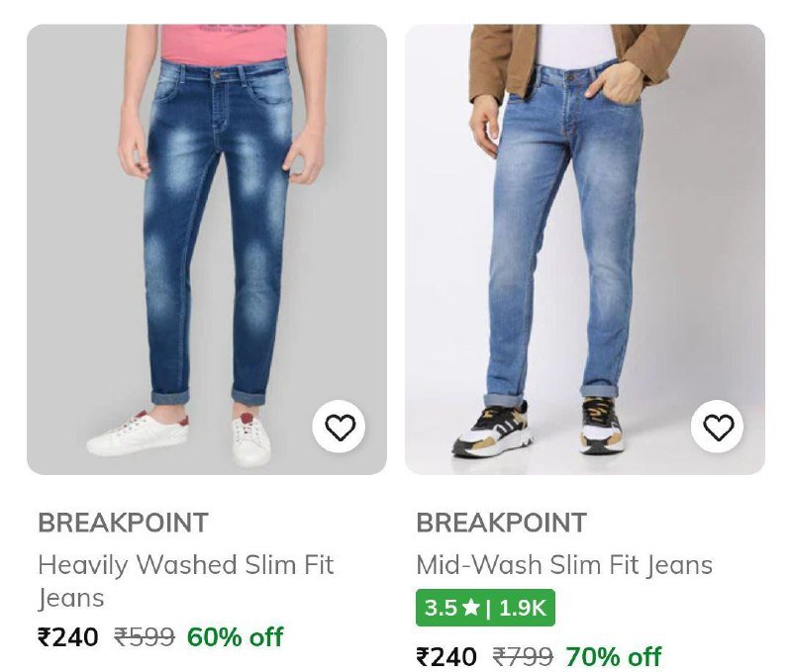Click the star icon in rating badge
This screenshot has width=792, height=672.
tap(470, 608)
